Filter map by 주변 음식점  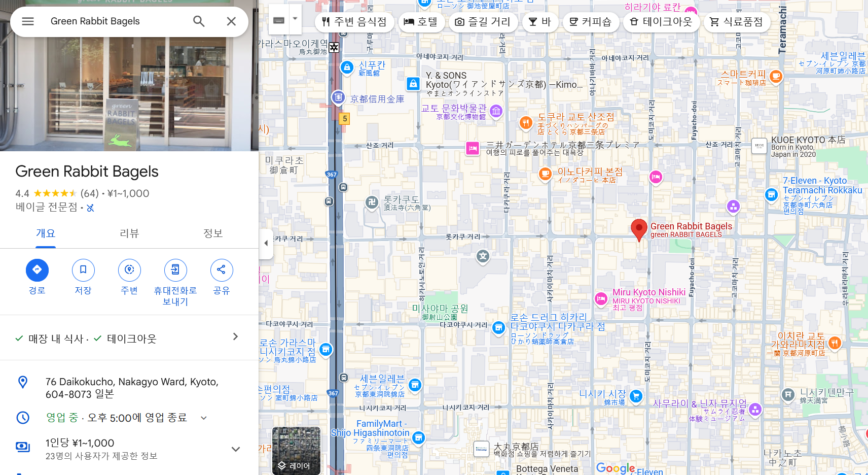pos(354,22)
